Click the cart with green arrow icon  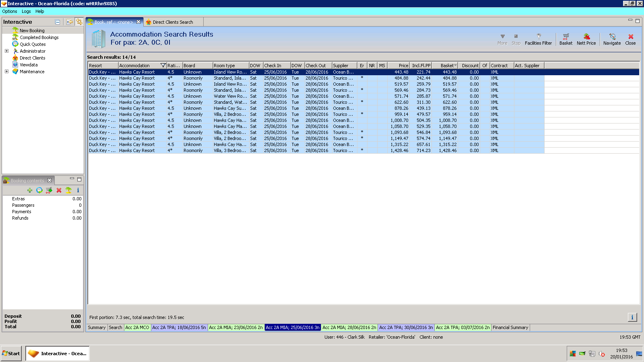tap(49, 190)
